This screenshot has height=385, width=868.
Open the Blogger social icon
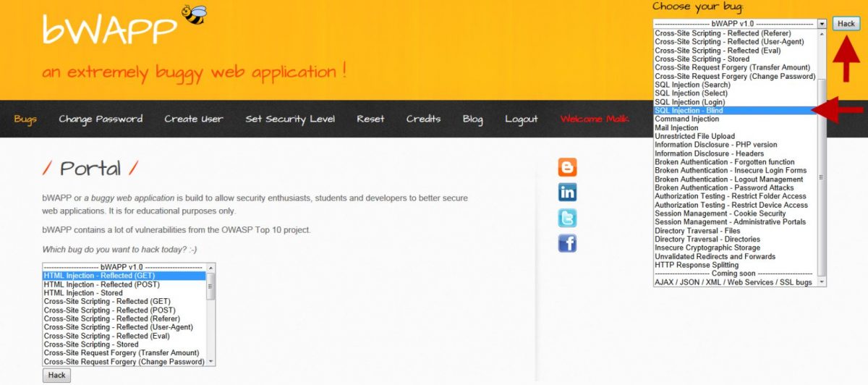point(567,167)
